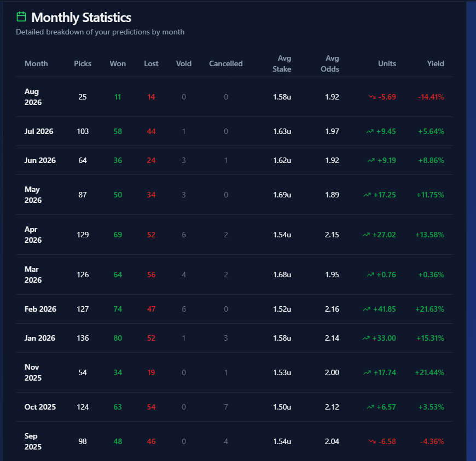Select the Mar 2026 month label
476x461 pixels.
[33, 275]
